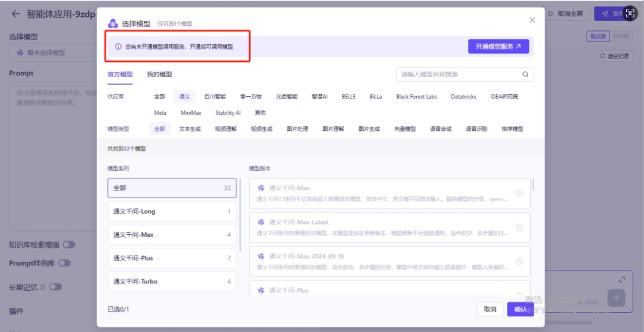Select 图片理解 model type
The width and height of the screenshot is (644, 332).
click(x=333, y=129)
